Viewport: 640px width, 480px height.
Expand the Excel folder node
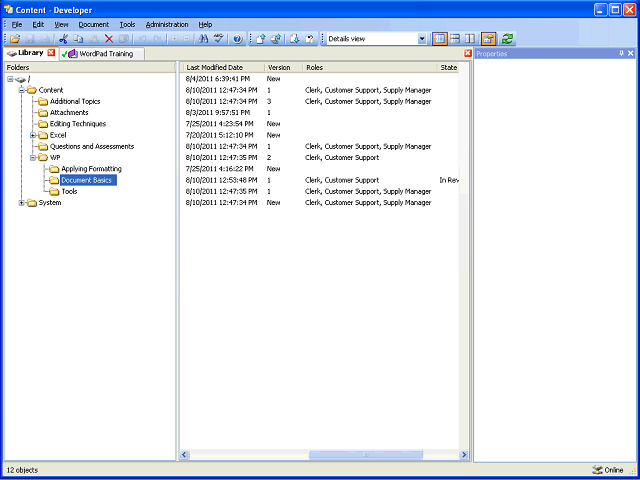[33, 135]
